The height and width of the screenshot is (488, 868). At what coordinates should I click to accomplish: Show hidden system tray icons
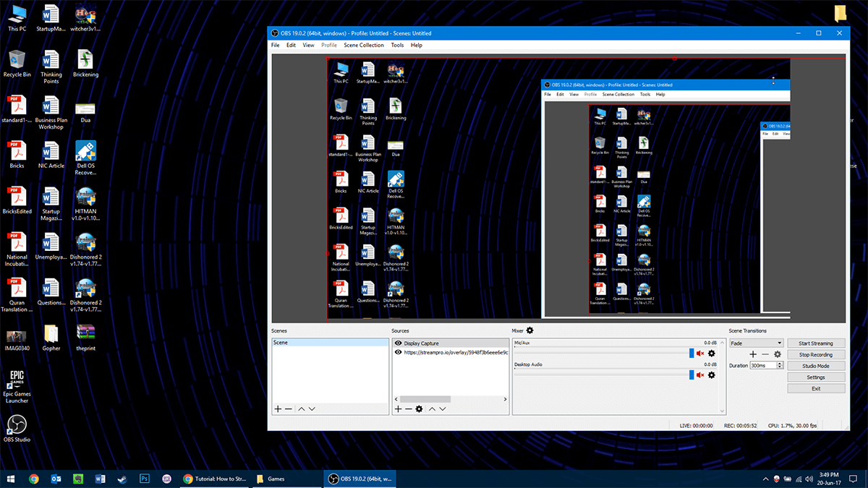765,479
